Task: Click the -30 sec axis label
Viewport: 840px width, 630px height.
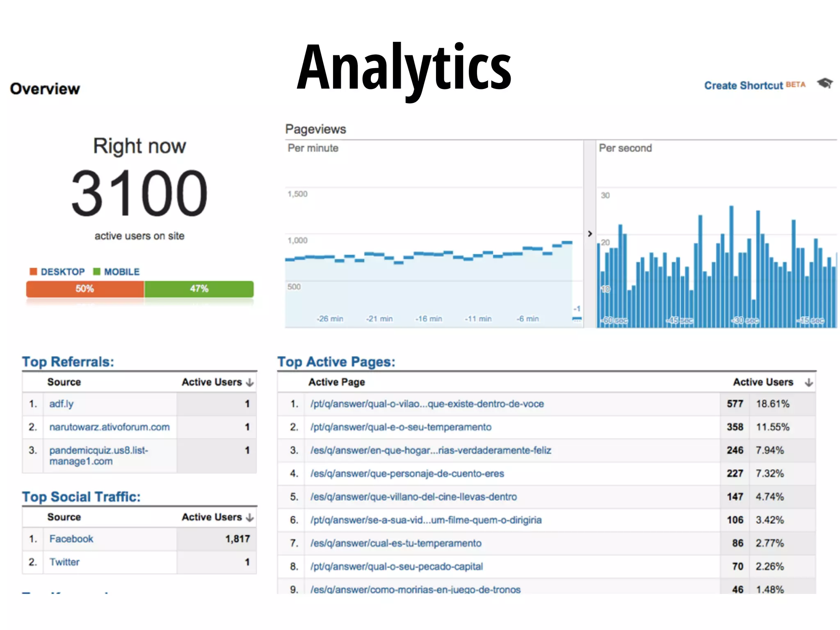Action: 745,320
